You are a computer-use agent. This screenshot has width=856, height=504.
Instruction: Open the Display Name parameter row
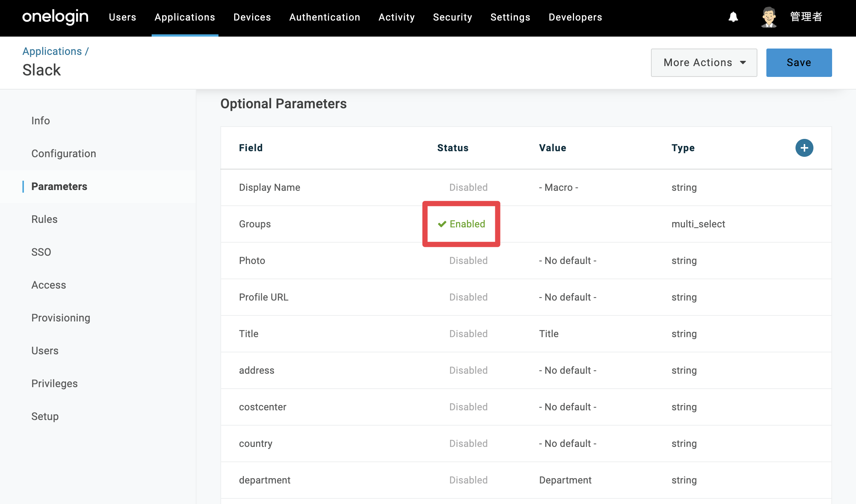(x=526, y=187)
